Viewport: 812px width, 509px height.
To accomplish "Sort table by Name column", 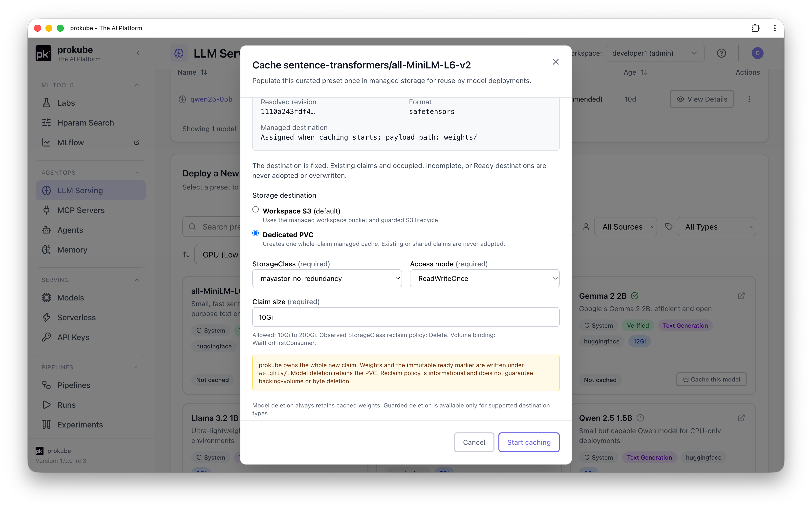I will click(192, 72).
